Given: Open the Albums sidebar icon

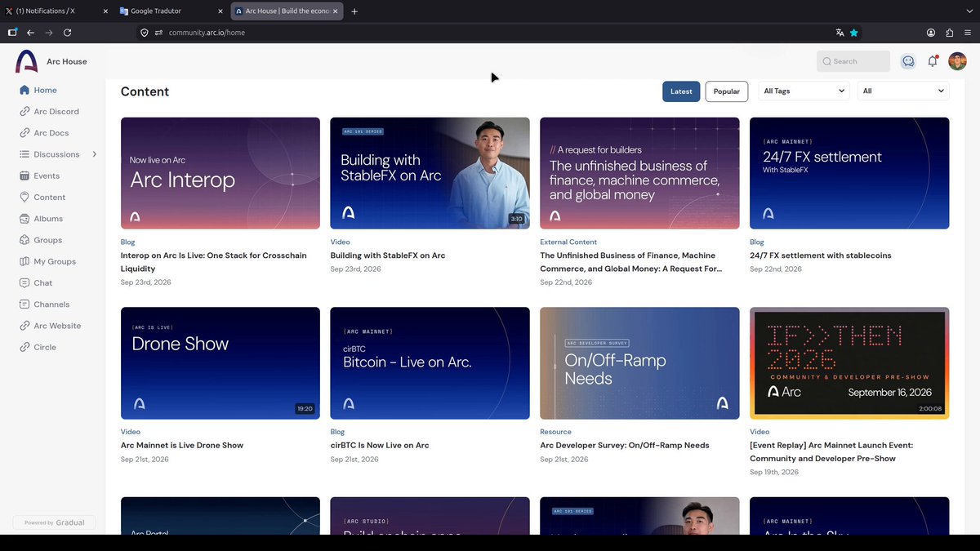Looking at the screenshot, I should 24,219.
